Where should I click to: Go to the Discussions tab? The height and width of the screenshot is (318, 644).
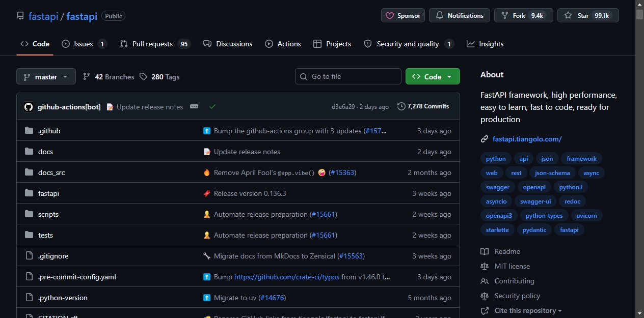(x=228, y=44)
